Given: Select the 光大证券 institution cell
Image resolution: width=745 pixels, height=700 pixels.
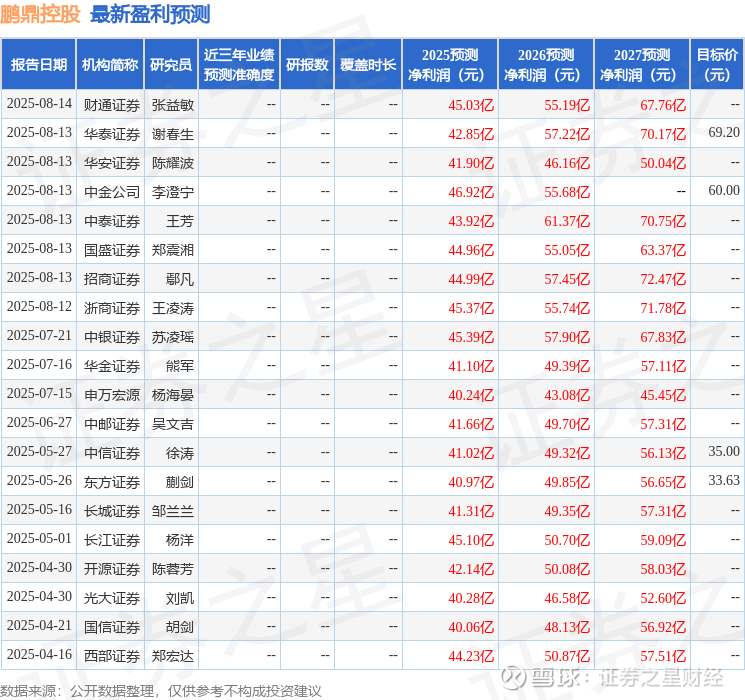Looking at the screenshot, I should 112,598.
